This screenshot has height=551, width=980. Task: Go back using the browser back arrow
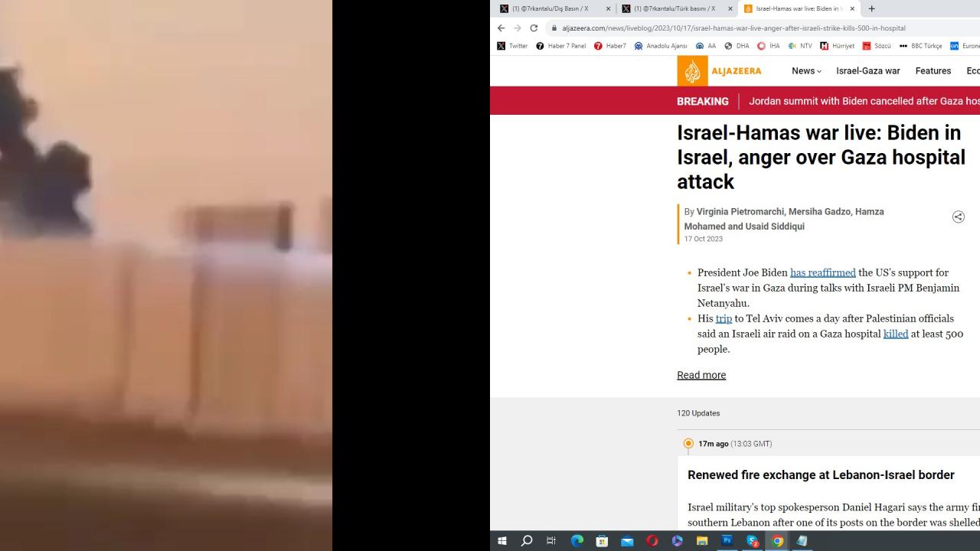click(501, 28)
